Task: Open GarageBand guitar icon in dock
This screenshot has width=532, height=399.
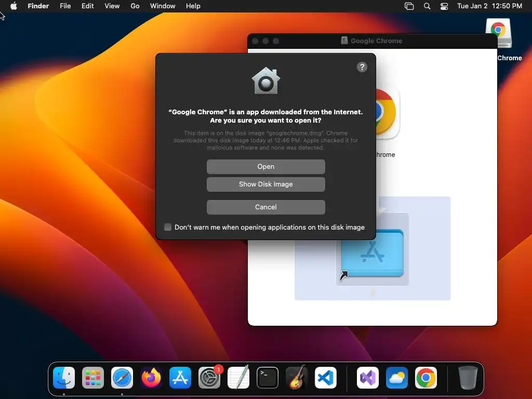Action: tap(297, 378)
